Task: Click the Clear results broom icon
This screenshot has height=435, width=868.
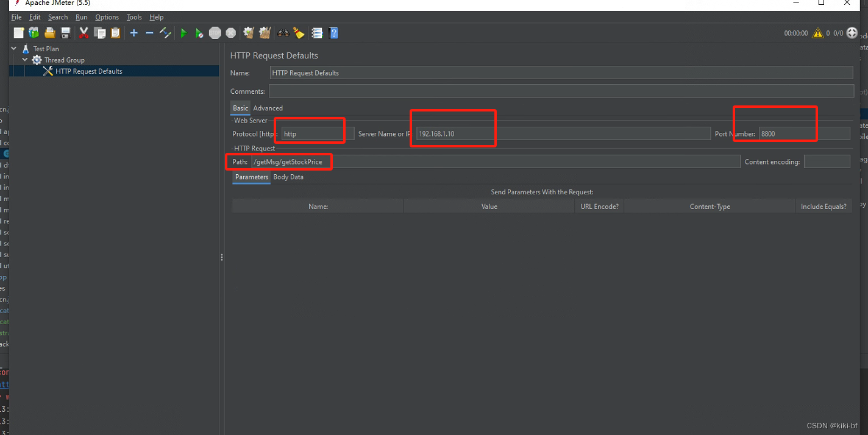Action: click(x=249, y=33)
